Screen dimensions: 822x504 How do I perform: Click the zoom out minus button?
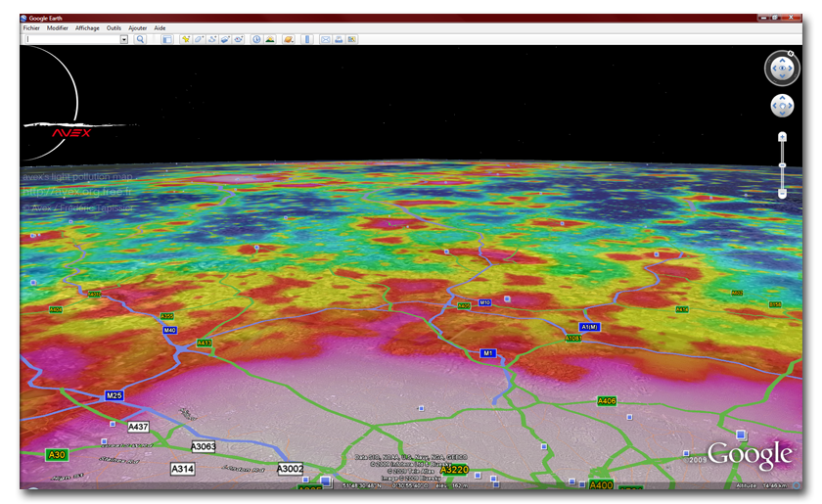(x=782, y=194)
